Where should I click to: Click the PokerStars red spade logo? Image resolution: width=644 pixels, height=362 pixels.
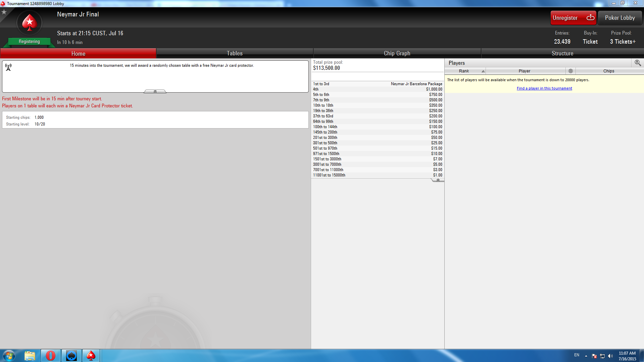pos(30,23)
